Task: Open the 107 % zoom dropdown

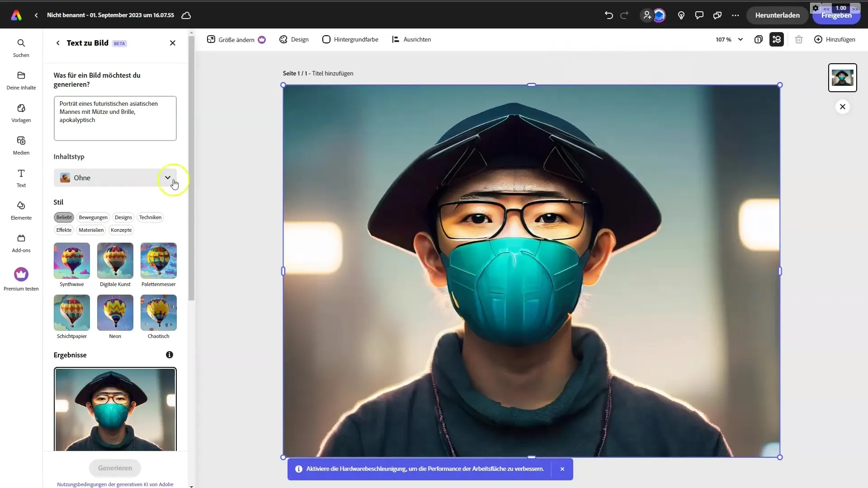Action: (729, 40)
